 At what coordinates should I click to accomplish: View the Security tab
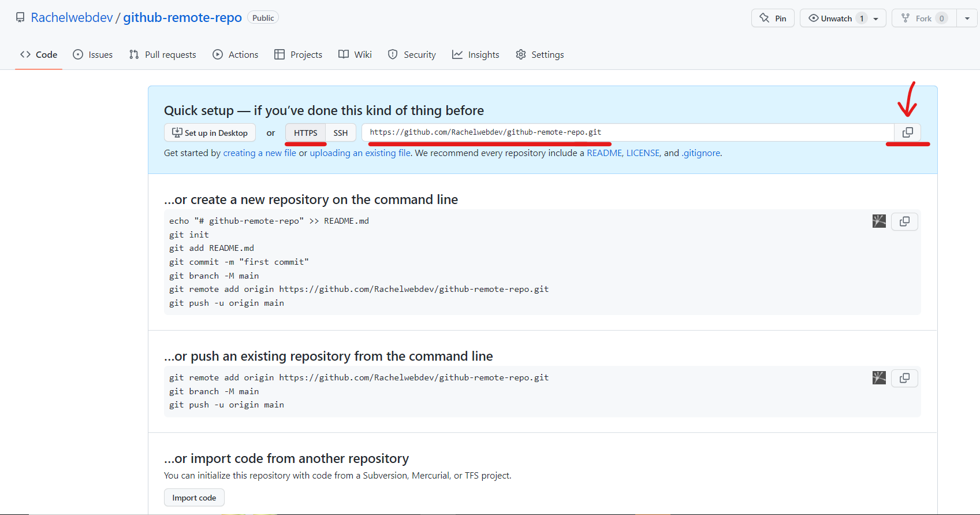coord(412,55)
